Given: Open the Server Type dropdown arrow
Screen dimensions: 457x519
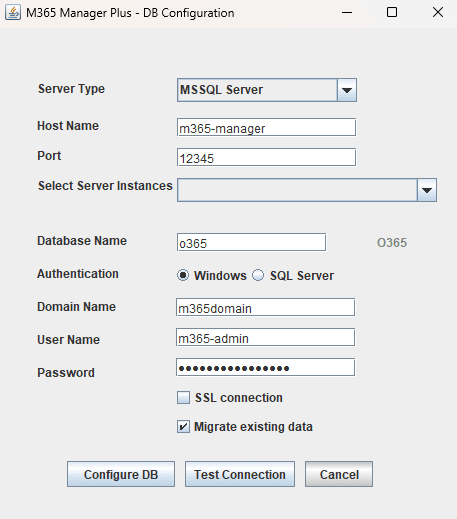Looking at the screenshot, I should click(x=347, y=90).
